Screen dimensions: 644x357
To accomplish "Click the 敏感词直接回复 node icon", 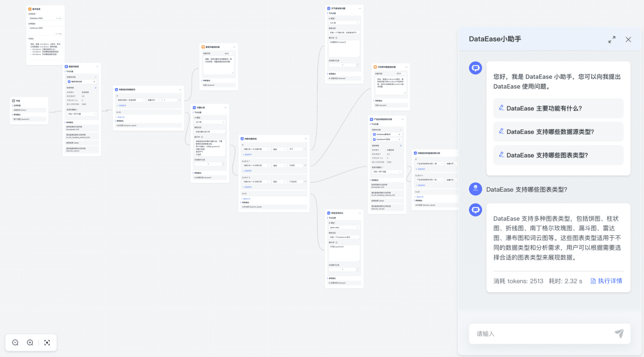I will [x=203, y=47].
